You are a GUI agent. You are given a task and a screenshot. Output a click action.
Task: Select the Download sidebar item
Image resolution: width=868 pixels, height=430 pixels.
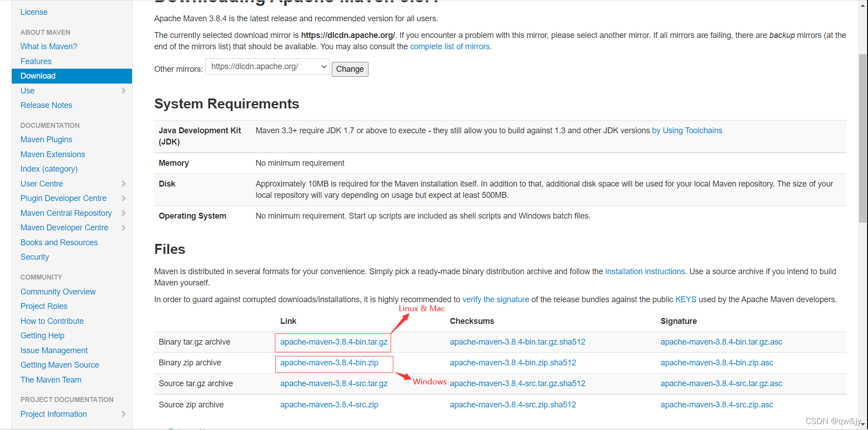[72, 76]
